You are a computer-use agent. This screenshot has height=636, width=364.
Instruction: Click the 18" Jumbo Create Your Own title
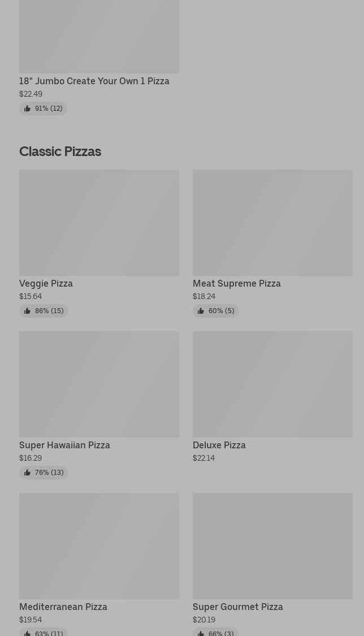94,81
